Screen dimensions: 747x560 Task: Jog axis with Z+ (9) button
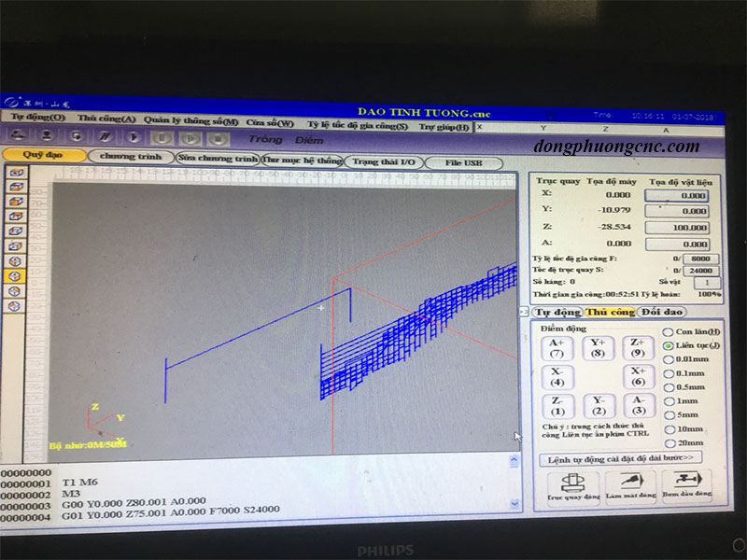pos(638,347)
